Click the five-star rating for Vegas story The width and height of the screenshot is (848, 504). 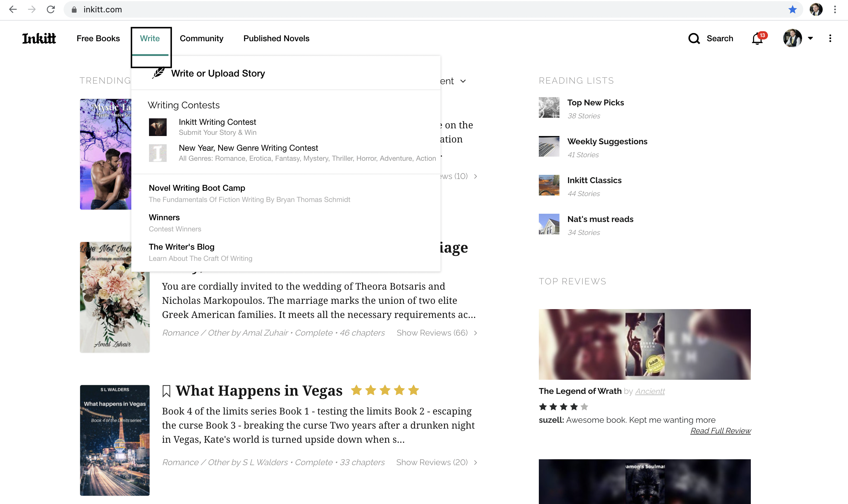coord(385,390)
